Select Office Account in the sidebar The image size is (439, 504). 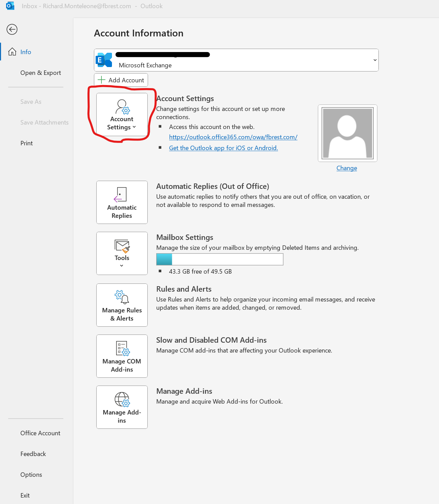(40, 433)
